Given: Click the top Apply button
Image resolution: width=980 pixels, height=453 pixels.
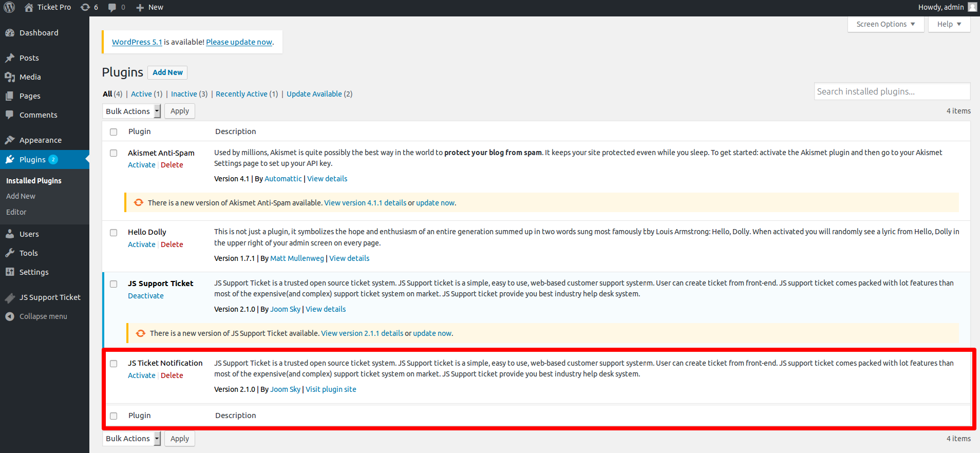Looking at the screenshot, I should 180,111.
